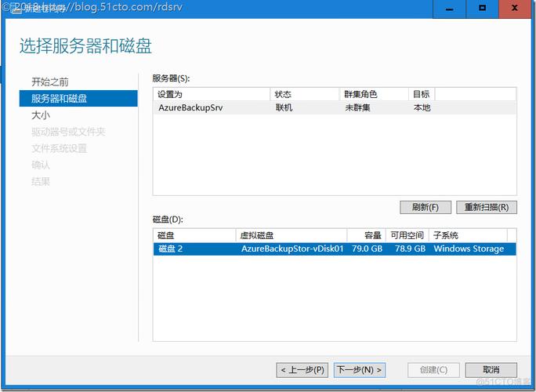Close the wizard window
The image size is (536, 392).
pyautogui.click(x=515, y=9)
